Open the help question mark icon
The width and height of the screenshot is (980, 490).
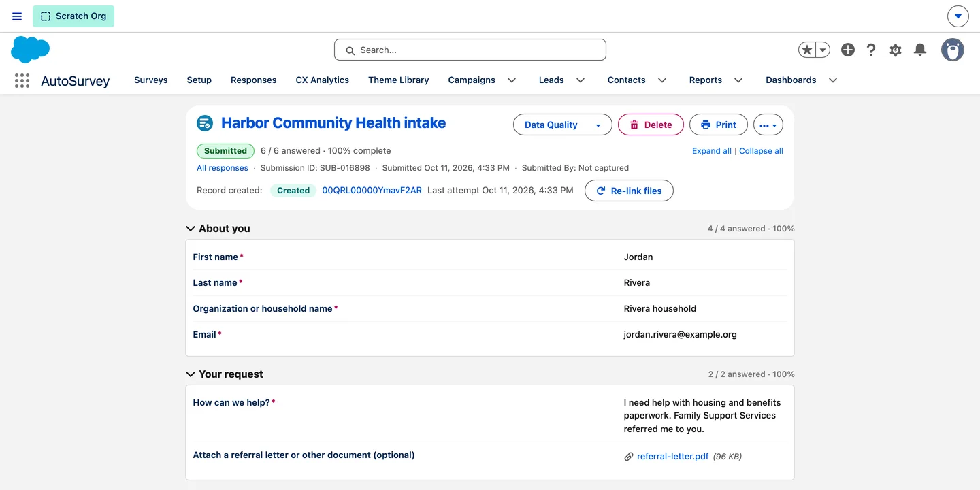[871, 50]
